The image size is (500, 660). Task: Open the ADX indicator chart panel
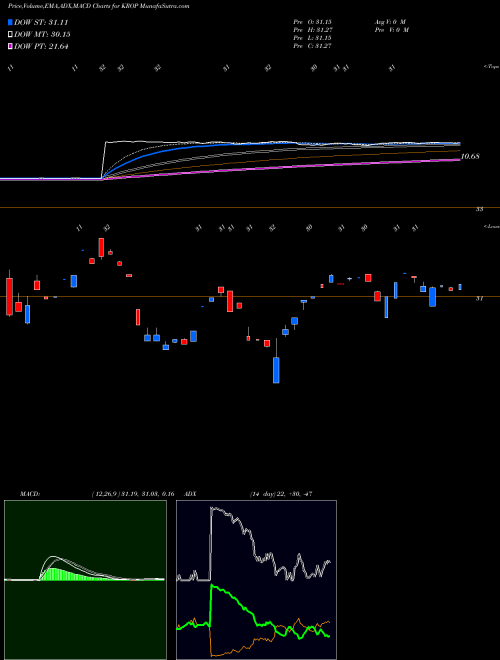click(256, 580)
